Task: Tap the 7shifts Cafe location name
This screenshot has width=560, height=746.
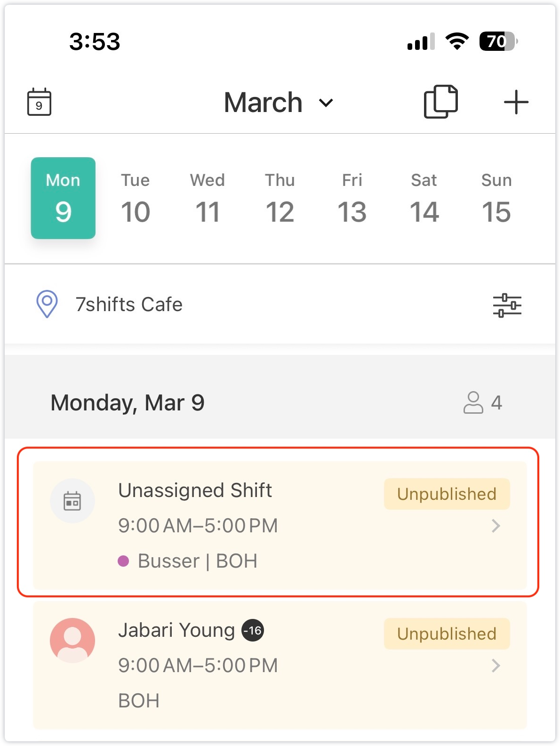Action: click(129, 305)
